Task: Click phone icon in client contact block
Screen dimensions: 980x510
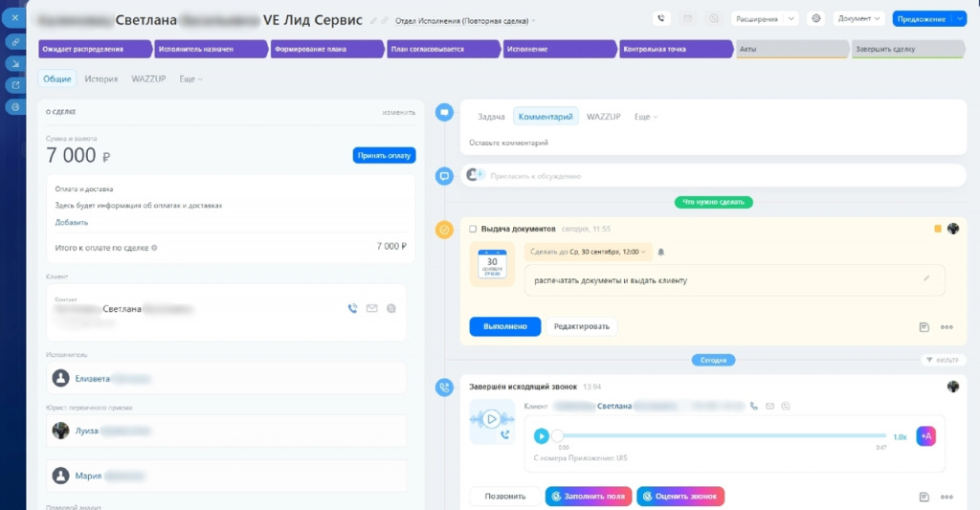Action: [352, 308]
